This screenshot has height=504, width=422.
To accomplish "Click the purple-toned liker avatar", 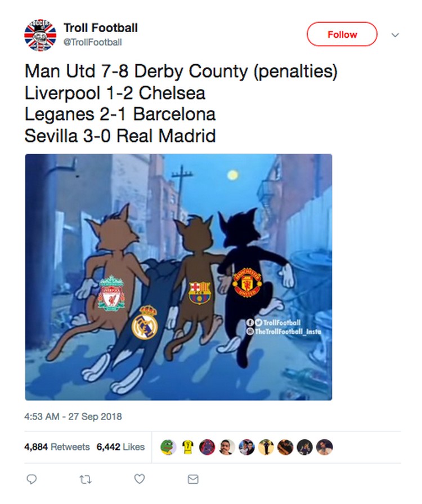I will point(207,447).
